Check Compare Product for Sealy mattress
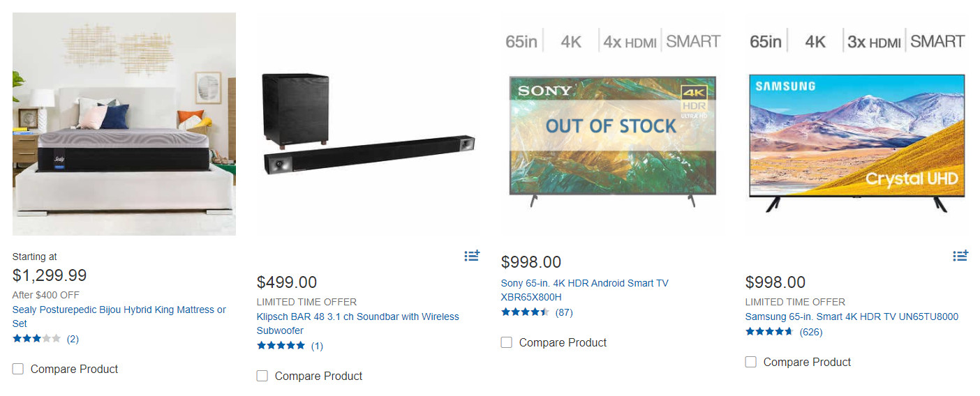 (x=18, y=369)
